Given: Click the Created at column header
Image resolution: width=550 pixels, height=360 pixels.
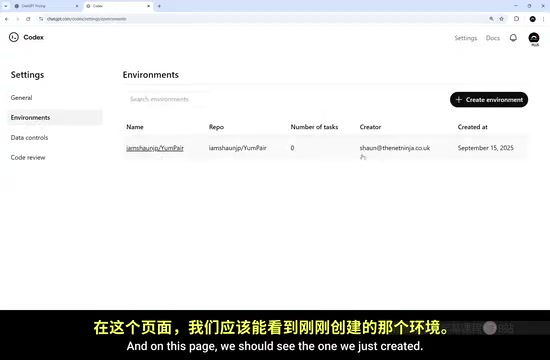Looking at the screenshot, I should (x=472, y=127).
